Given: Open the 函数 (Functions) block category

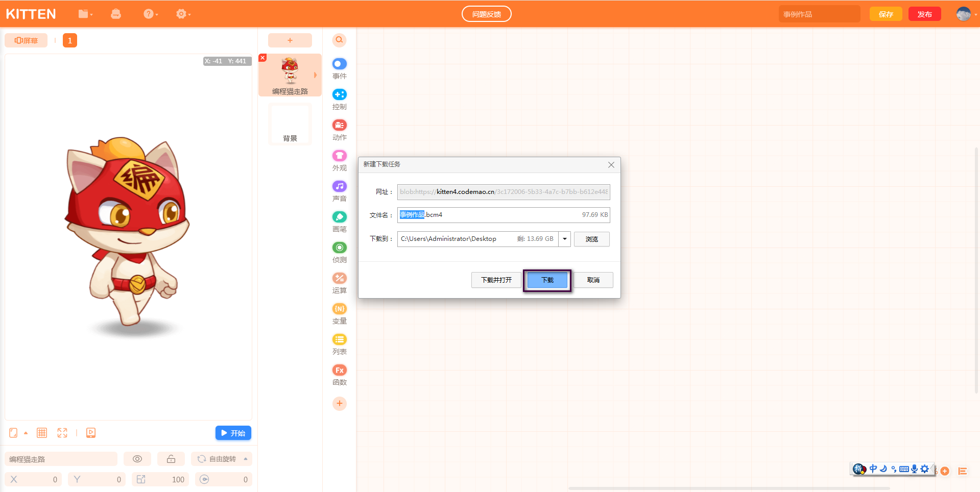Looking at the screenshot, I should tap(340, 375).
